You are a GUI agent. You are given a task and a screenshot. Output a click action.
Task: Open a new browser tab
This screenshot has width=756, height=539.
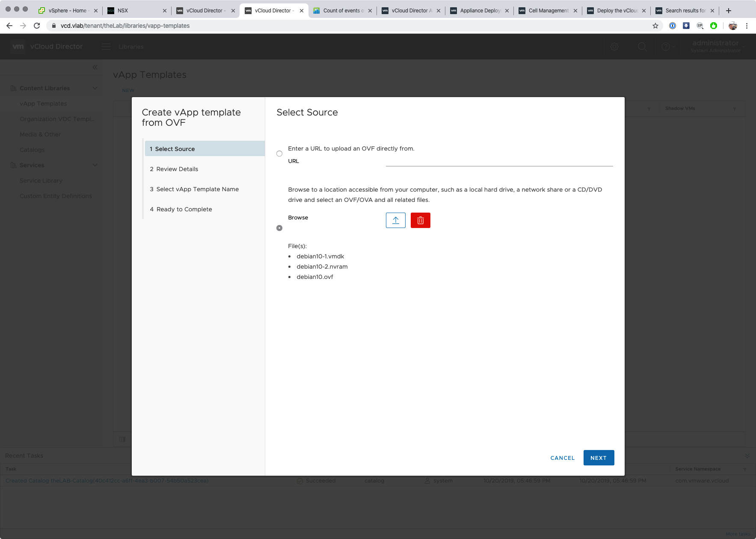[729, 11]
